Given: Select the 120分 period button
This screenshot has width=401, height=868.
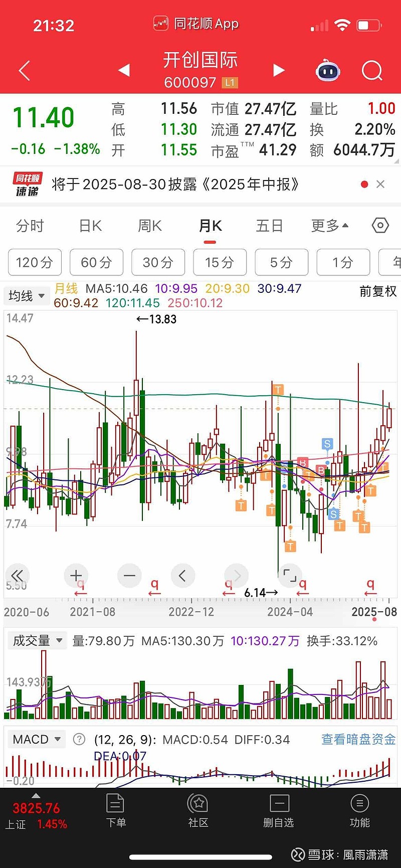Looking at the screenshot, I should (x=35, y=262).
